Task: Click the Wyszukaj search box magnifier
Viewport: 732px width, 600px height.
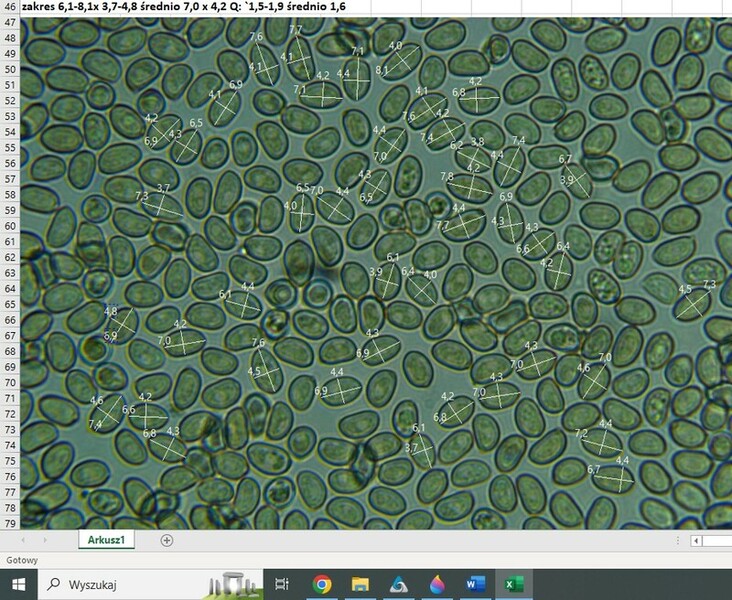Action: tap(54, 584)
